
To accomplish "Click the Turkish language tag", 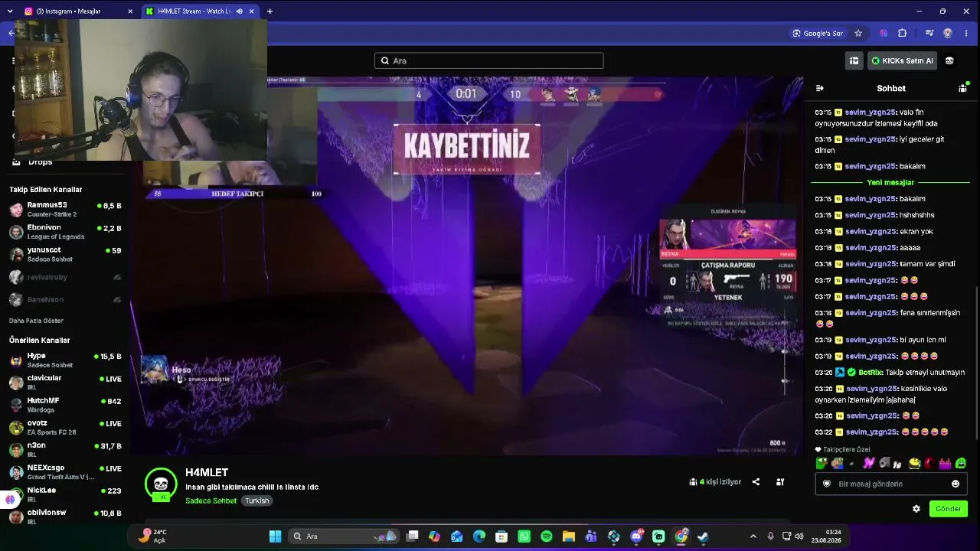I will (x=257, y=500).
